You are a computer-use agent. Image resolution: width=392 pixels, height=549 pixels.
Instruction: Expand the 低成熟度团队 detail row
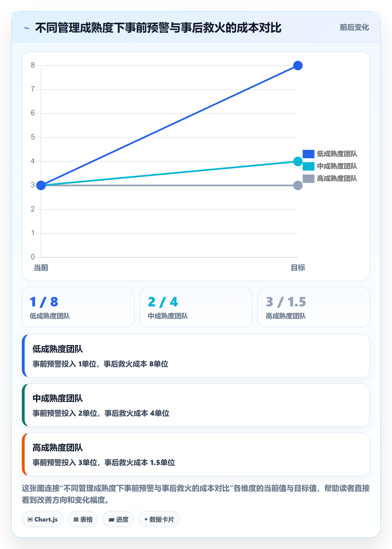(196, 356)
